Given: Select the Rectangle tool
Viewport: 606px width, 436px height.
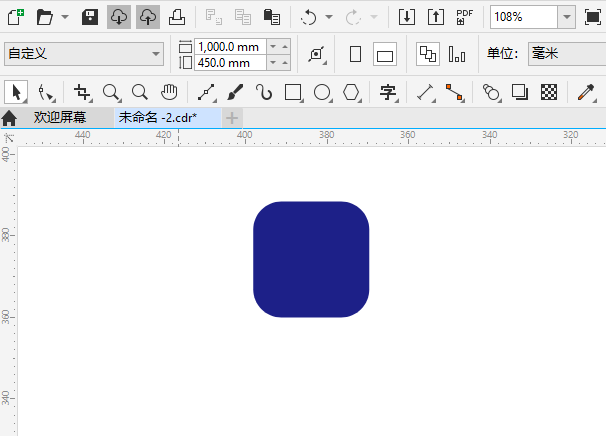Looking at the screenshot, I should coord(293,92).
